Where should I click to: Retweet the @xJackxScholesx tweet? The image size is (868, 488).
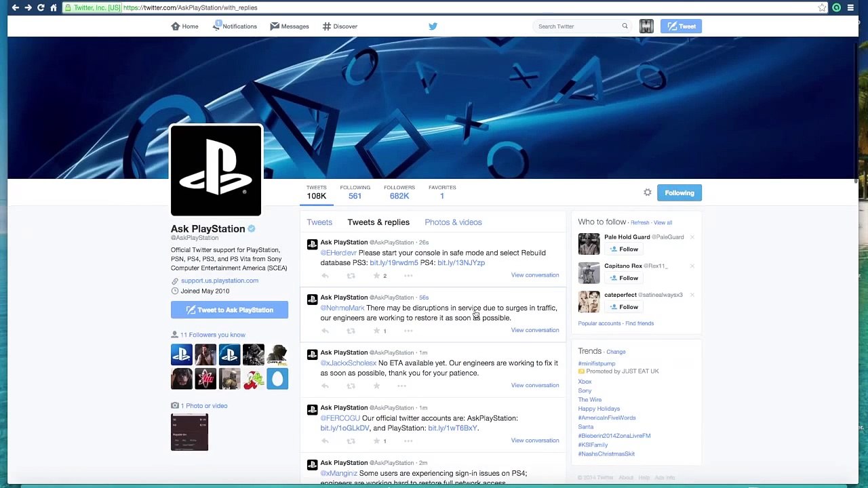click(351, 386)
